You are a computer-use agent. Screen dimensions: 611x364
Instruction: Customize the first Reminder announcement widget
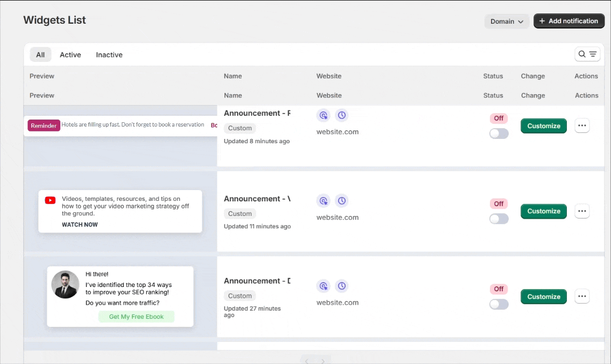pos(544,126)
